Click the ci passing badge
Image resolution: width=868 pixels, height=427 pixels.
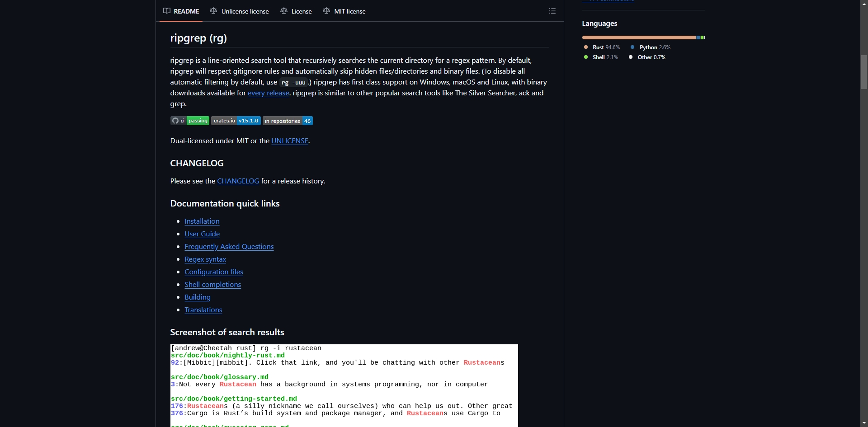click(x=190, y=121)
